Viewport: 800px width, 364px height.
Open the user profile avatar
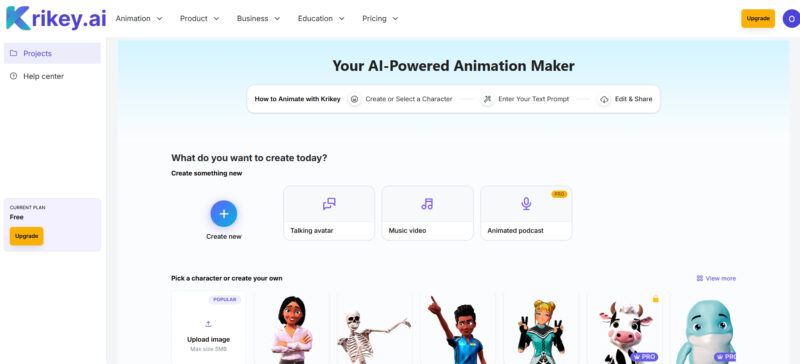[x=791, y=18]
